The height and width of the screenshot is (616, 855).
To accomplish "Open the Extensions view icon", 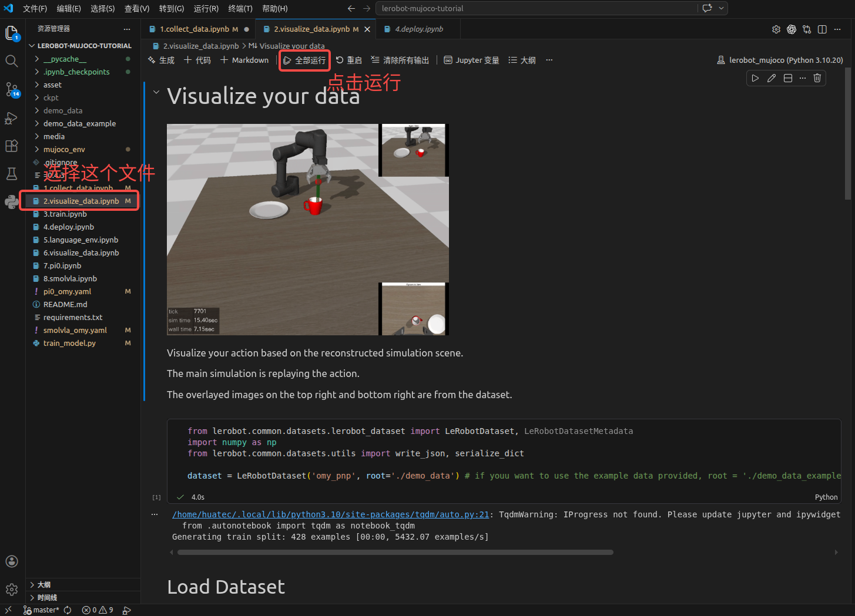I will coord(12,146).
